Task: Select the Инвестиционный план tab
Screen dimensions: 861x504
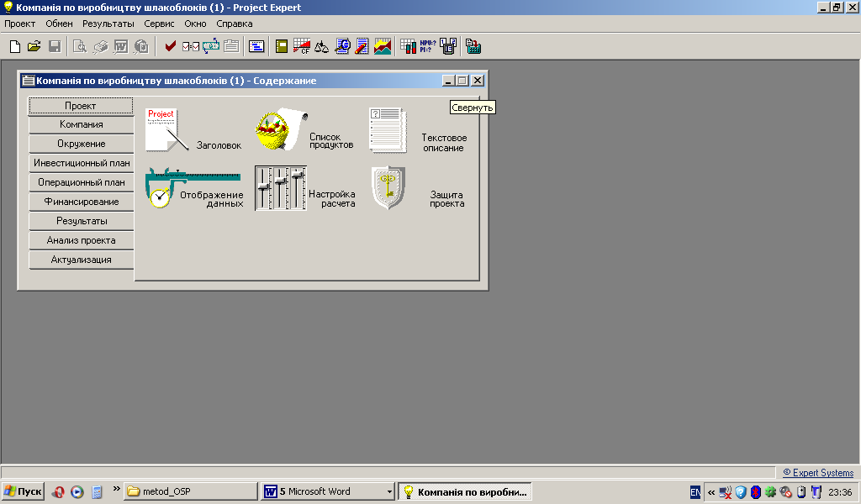Action: (81, 163)
